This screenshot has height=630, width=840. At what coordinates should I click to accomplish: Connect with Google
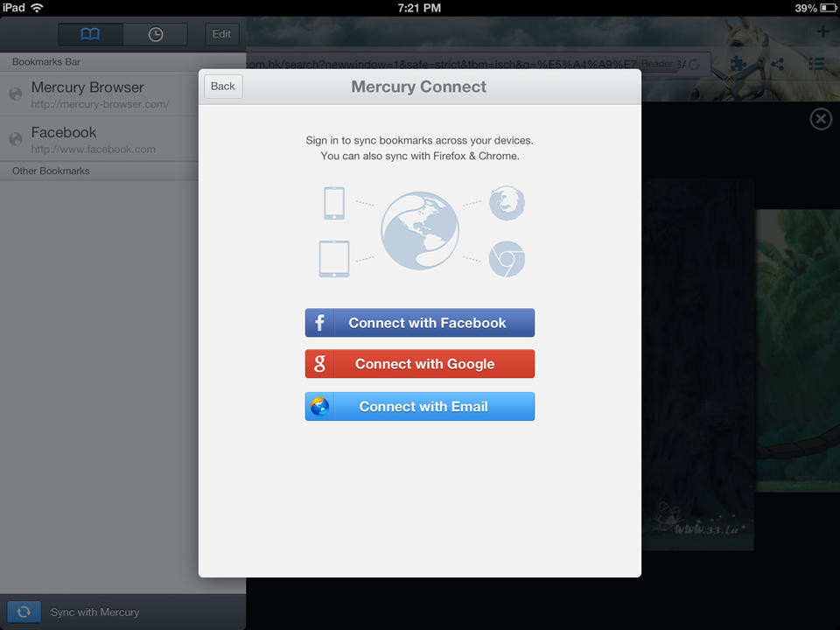(419, 364)
